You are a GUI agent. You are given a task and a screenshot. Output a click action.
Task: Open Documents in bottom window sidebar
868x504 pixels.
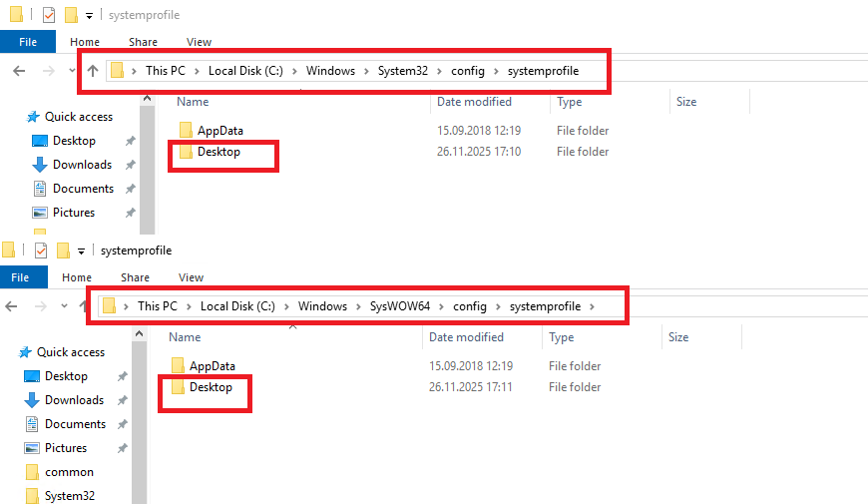tap(75, 424)
